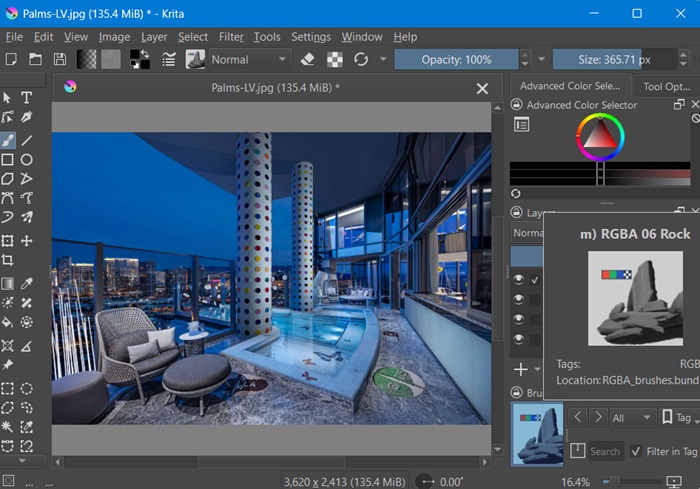
Task: Toggle eraser mode in toolbar
Action: coord(308,59)
